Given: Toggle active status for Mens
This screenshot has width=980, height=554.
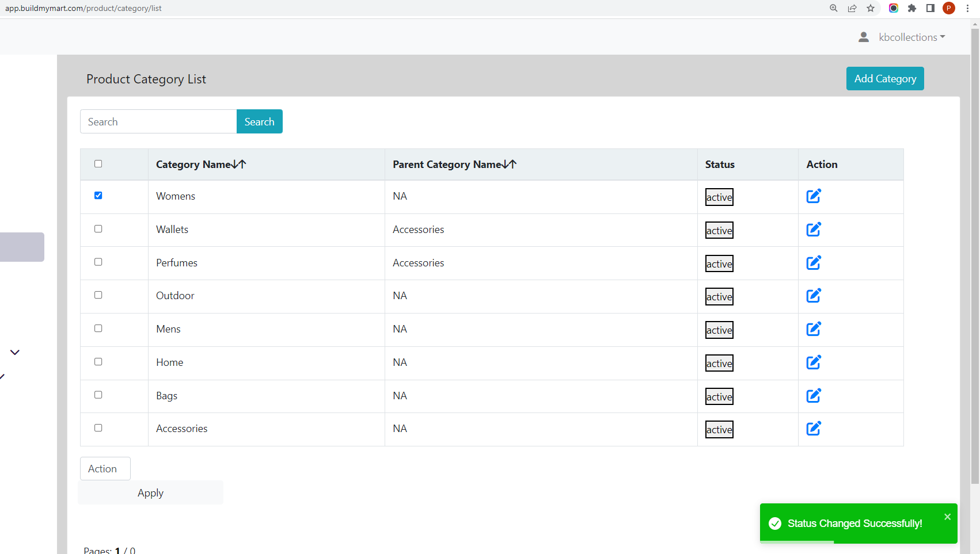Looking at the screenshot, I should point(719,330).
